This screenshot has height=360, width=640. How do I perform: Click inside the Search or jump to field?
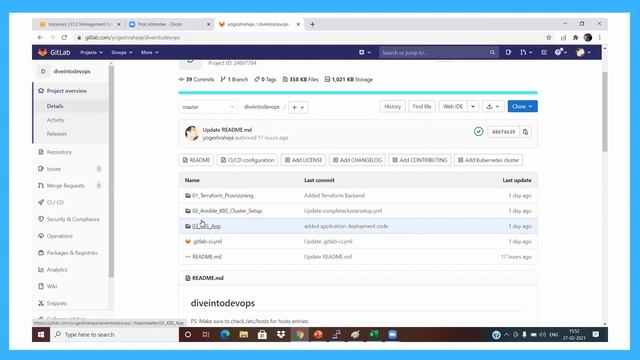[x=433, y=52]
